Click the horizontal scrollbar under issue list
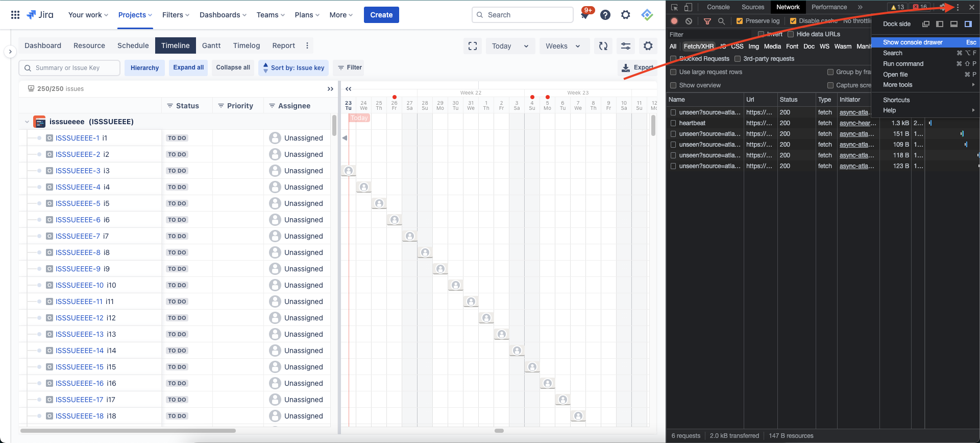This screenshot has height=443, width=980. (128, 431)
